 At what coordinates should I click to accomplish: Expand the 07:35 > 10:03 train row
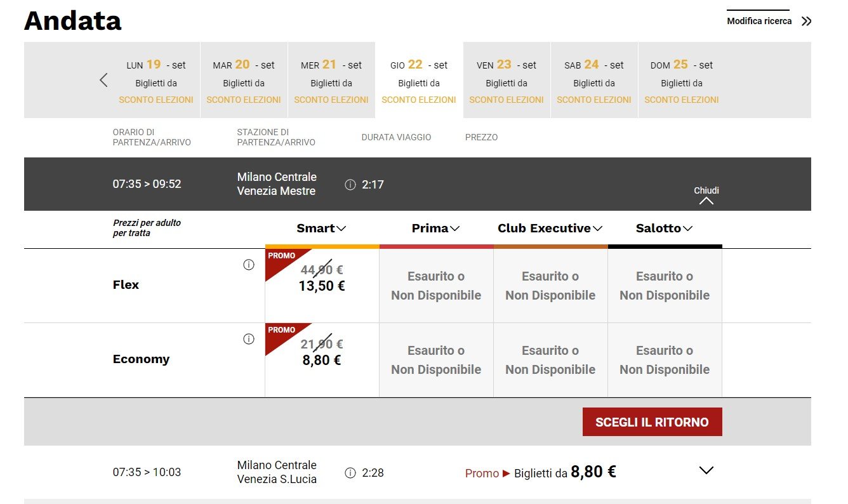(x=706, y=470)
